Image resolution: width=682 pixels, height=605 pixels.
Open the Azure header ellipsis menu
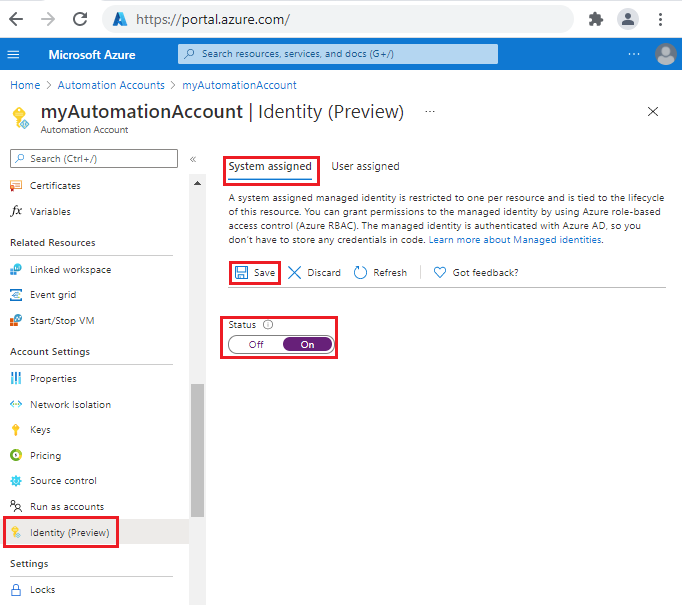coord(634,54)
